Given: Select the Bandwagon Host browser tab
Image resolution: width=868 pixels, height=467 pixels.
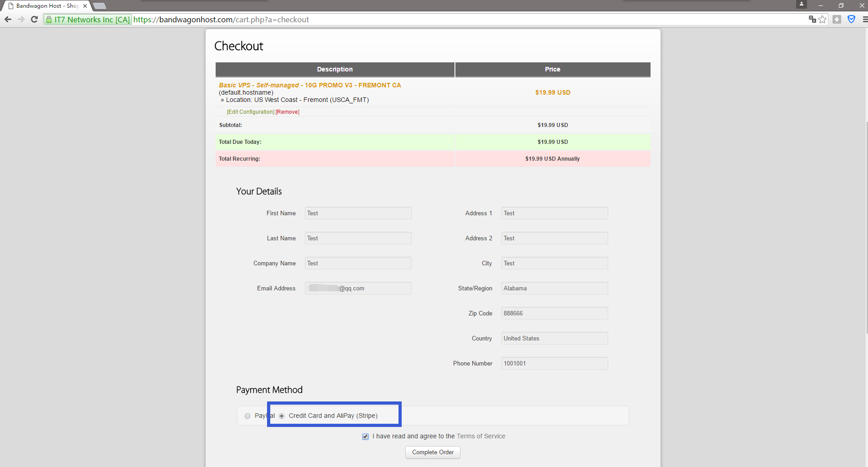Looking at the screenshot, I should pyautogui.click(x=45, y=6).
